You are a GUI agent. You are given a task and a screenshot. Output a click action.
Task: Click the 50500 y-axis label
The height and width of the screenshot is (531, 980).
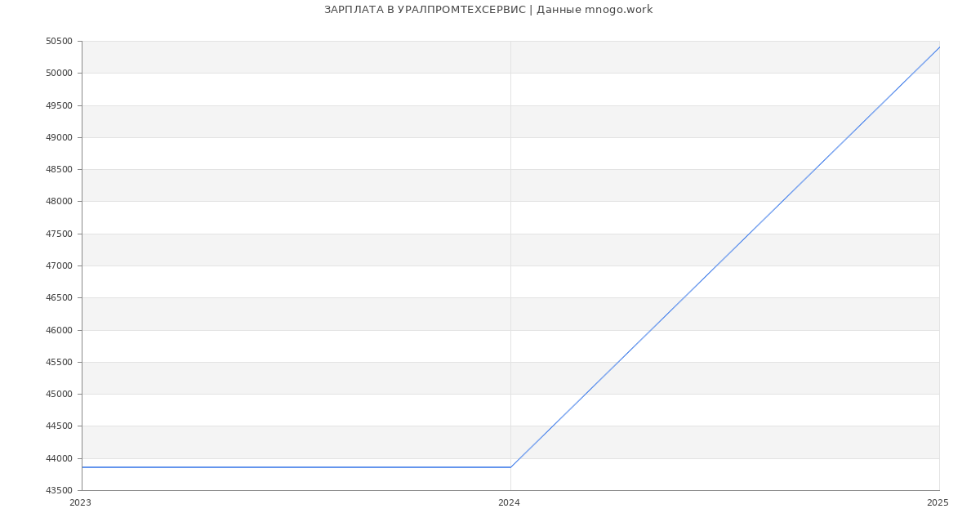[59, 42]
